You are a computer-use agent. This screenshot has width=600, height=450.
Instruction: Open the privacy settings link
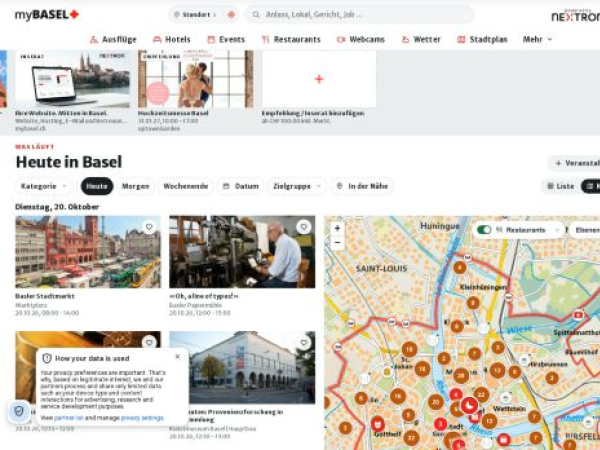[142, 418]
